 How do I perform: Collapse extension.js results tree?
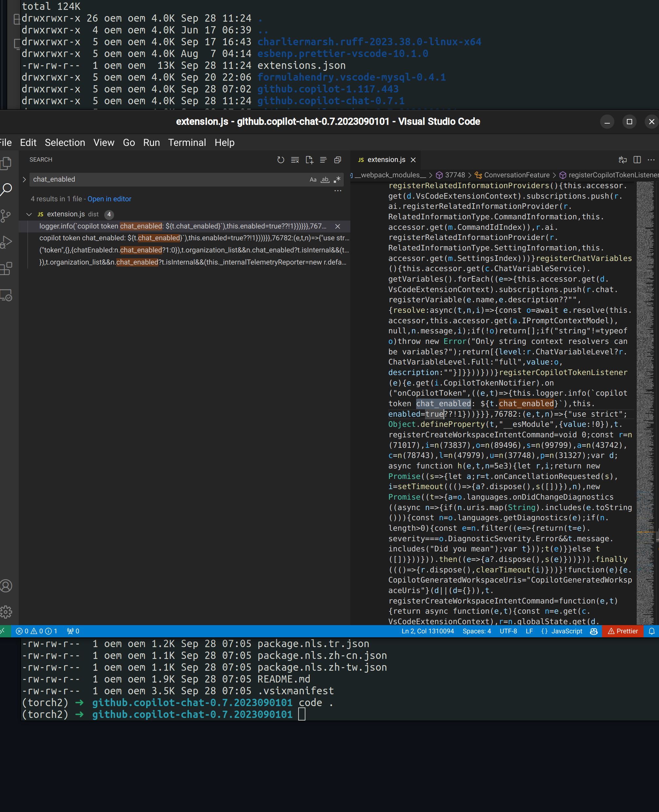pos(29,214)
